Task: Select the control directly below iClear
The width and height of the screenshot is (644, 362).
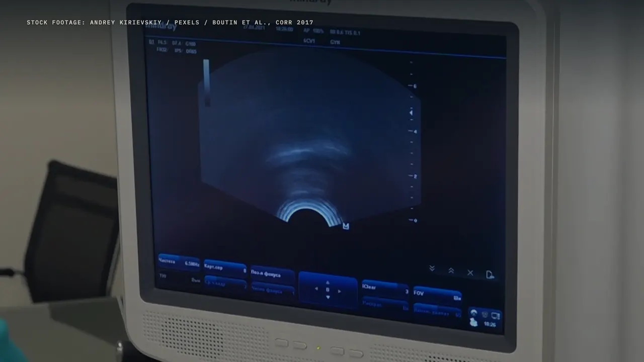Action: [x=385, y=304]
